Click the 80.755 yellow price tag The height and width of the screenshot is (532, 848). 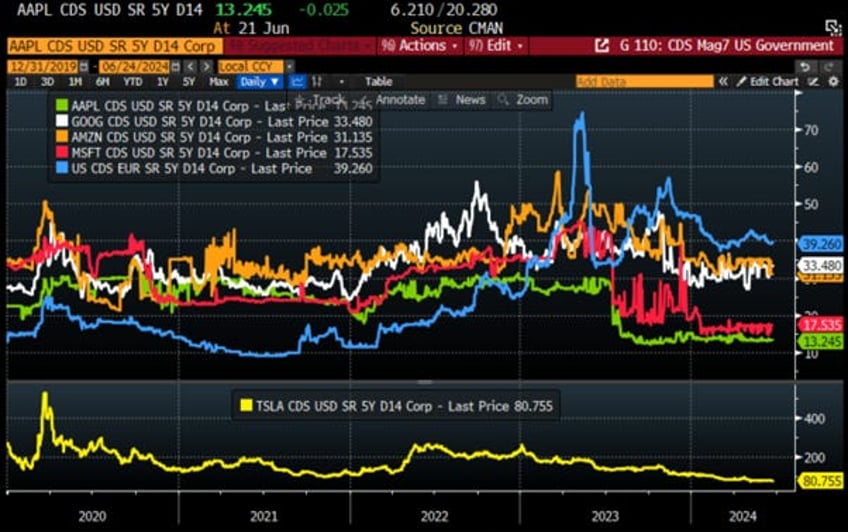pos(820,481)
